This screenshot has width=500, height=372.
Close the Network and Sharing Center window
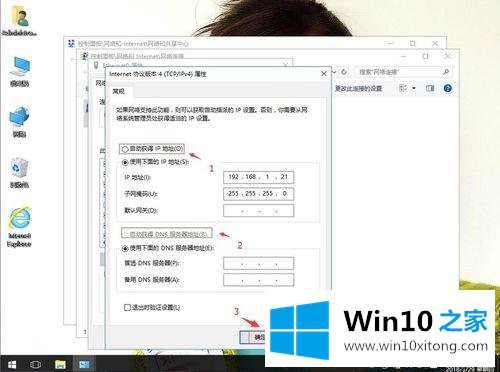coord(435,43)
